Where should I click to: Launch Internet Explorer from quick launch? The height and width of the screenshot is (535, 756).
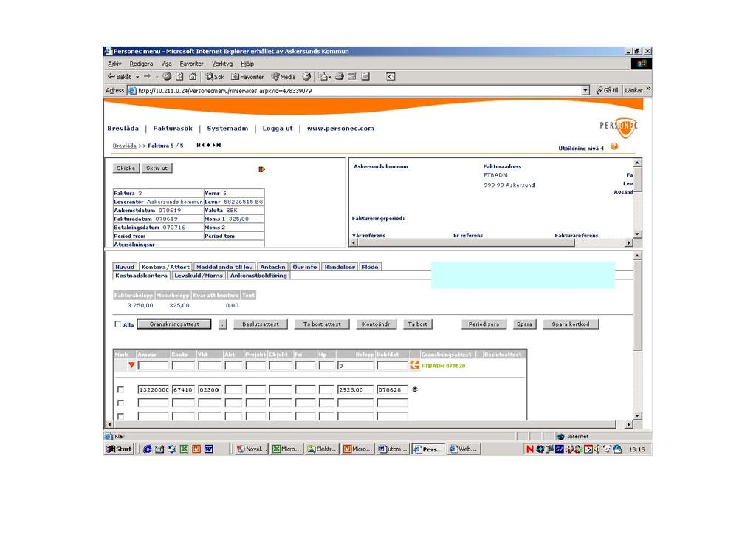[147, 449]
